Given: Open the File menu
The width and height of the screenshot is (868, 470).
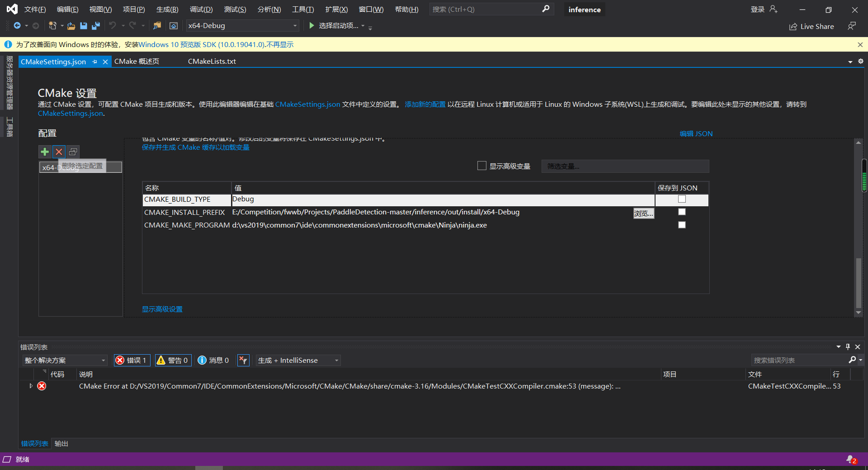Looking at the screenshot, I should click(x=35, y=9).
